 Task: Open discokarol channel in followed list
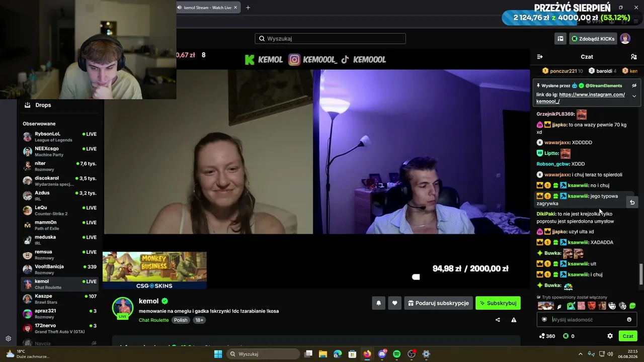59,181
